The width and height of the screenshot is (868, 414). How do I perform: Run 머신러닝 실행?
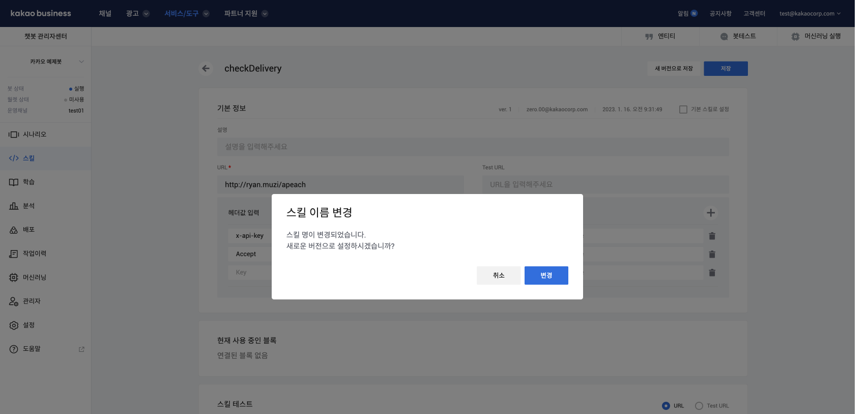(x=816, y=36)
